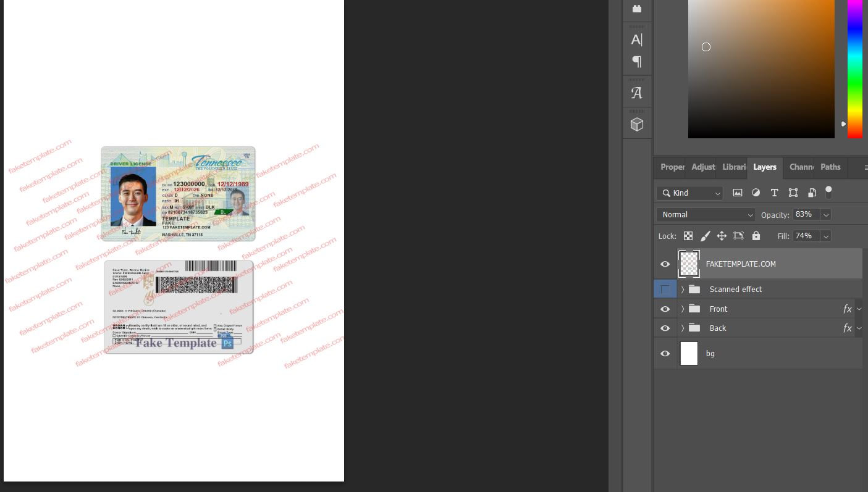Screen dimensions: 868x492
Task: Filter layers by pixel layers icon
Action: pos(737,193)
